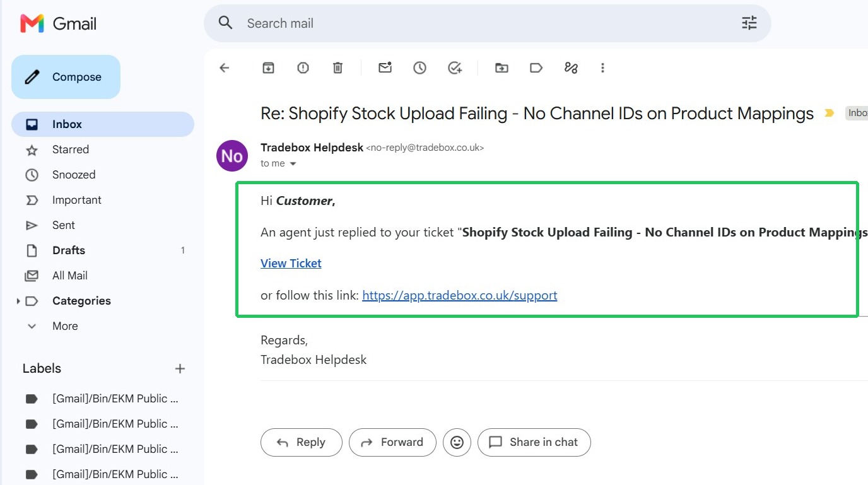
Task: Archive this email using the toolbar icon
Action: tap(269, 67)
